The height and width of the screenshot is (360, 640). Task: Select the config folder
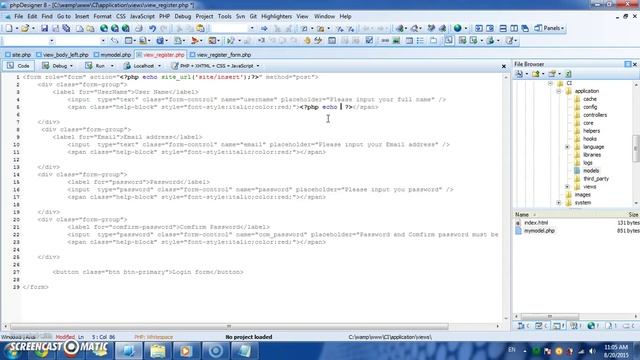[x=590, y=107]
